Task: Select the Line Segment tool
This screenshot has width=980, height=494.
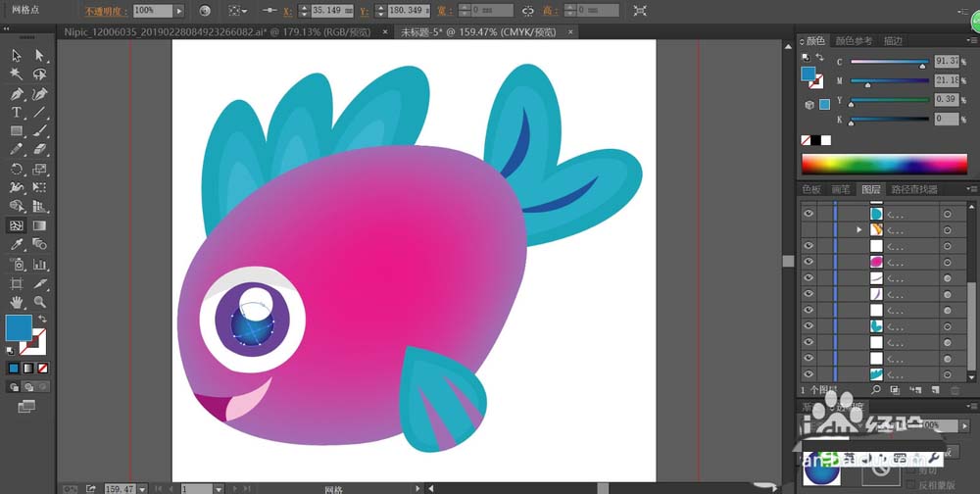Action: (40, 113)
